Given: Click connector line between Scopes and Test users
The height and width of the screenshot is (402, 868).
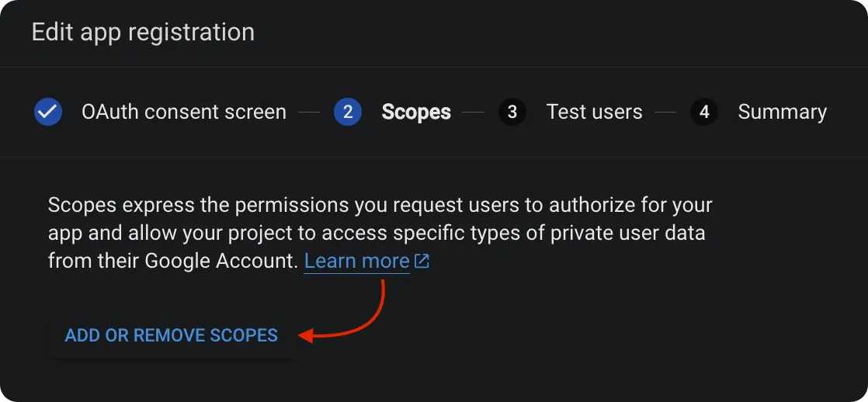Looking at the screenshot, I should pyautogui.click(x=474, y=113).
